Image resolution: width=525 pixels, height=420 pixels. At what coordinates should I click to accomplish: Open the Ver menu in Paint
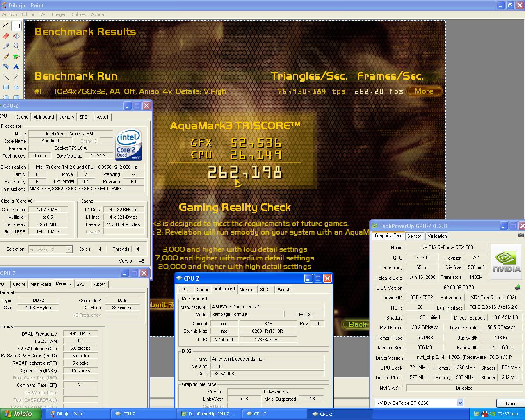coord(43,14)
